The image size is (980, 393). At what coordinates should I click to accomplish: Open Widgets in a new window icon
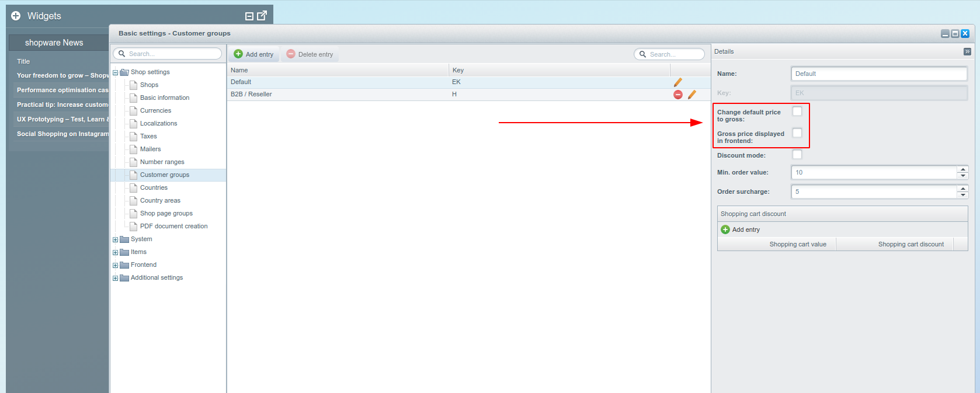pyautogui.click(x=262, y=16)
